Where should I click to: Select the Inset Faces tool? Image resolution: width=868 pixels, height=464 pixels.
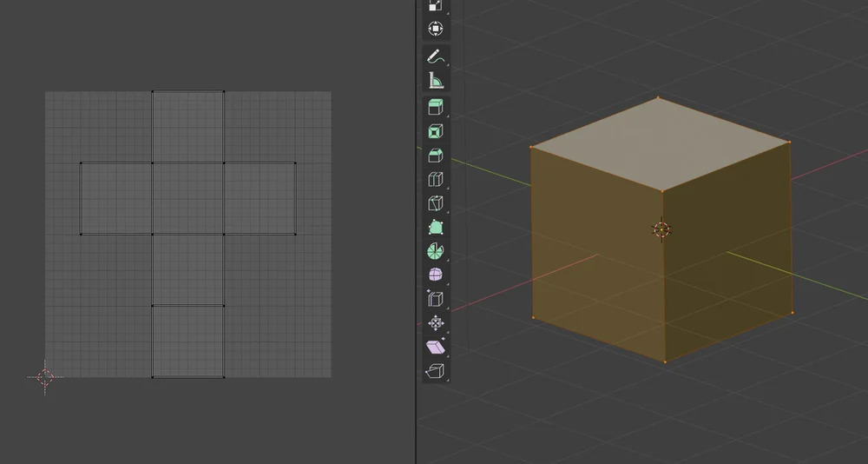(x=436, y=132)
